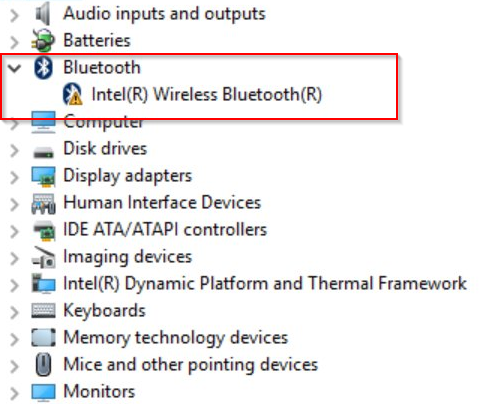This screenshot has height=404, width=482.
Task: Click the Disk drives icon
Action: point(43,152)
